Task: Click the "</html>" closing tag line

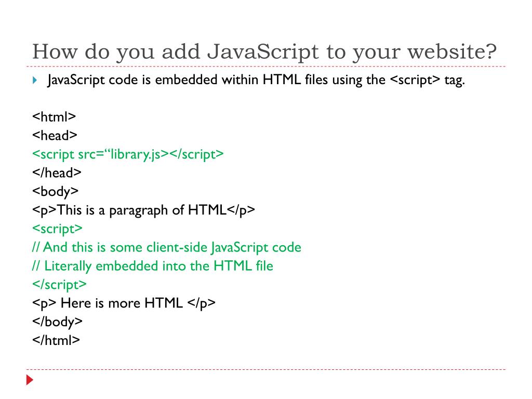Action: click(x=56, y=340)
